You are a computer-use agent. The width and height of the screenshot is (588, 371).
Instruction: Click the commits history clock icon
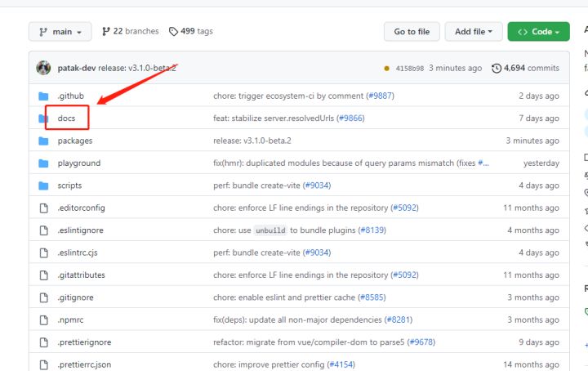click(497, 69)
